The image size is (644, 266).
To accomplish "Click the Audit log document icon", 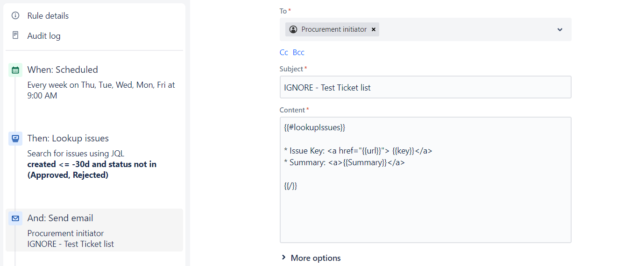I will click(x=15, y=35).
